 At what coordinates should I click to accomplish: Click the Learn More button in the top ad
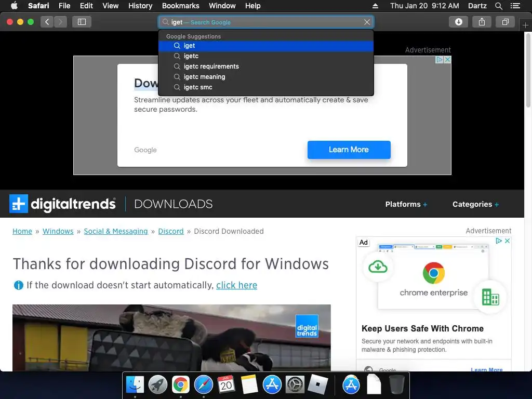[x=349, y=150]
